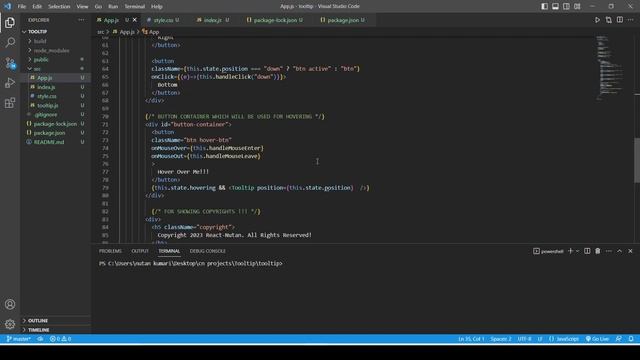Switch to the index.js editor tab

coord(213,20)
